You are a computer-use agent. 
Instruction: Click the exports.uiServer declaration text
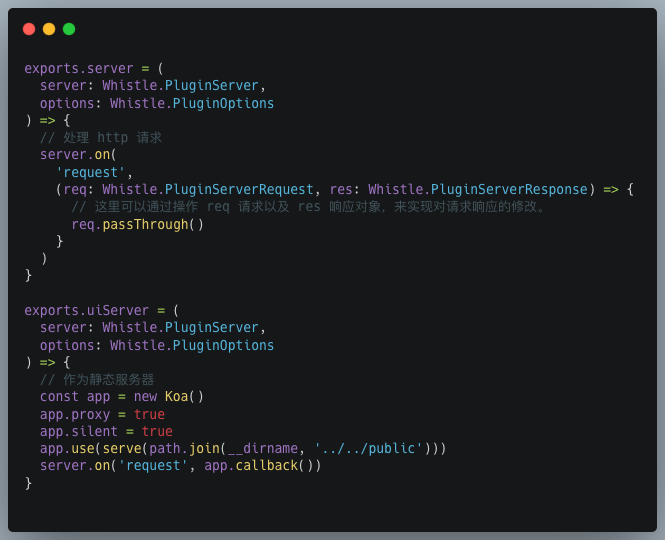click(x=86, y=311)
